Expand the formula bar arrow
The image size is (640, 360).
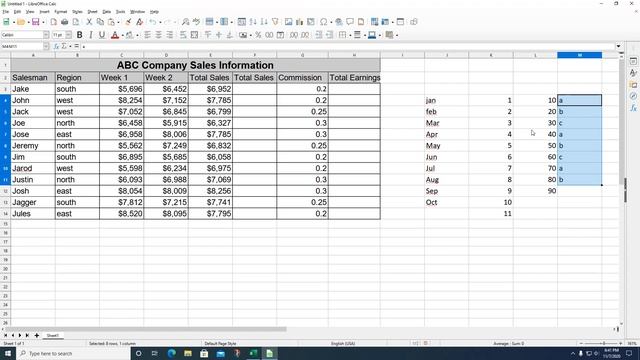point(618,47)
